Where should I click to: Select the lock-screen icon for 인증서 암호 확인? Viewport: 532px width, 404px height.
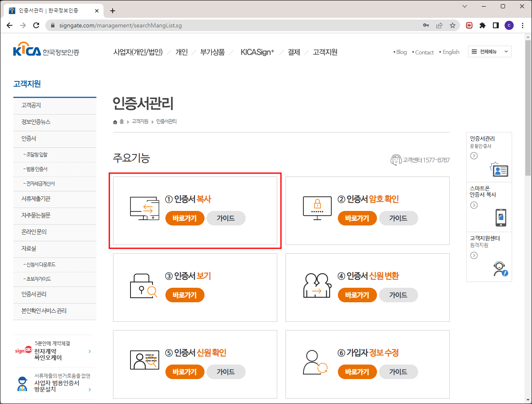pos(316,208)
